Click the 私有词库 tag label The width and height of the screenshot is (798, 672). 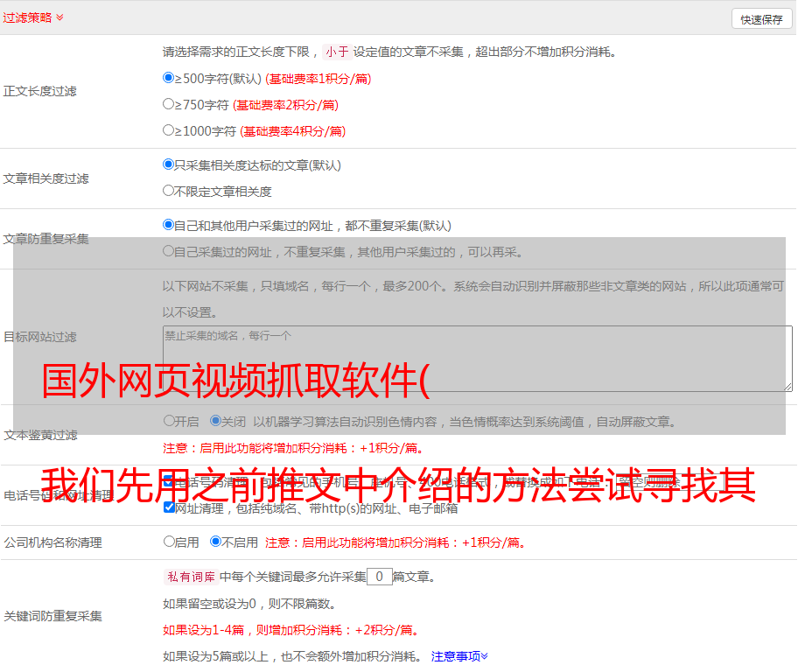pos(189,577)
